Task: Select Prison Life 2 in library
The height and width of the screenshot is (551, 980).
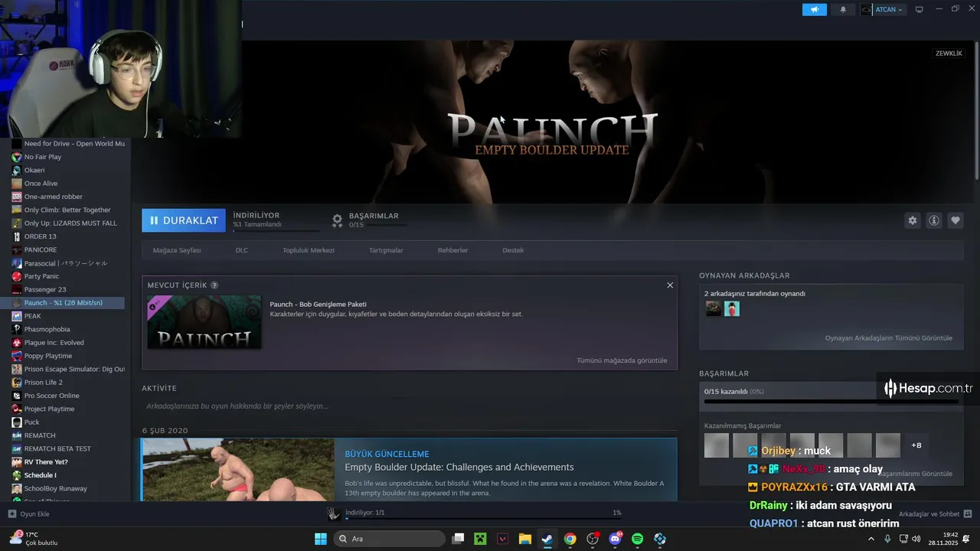Action: click(x=68, y=383)
